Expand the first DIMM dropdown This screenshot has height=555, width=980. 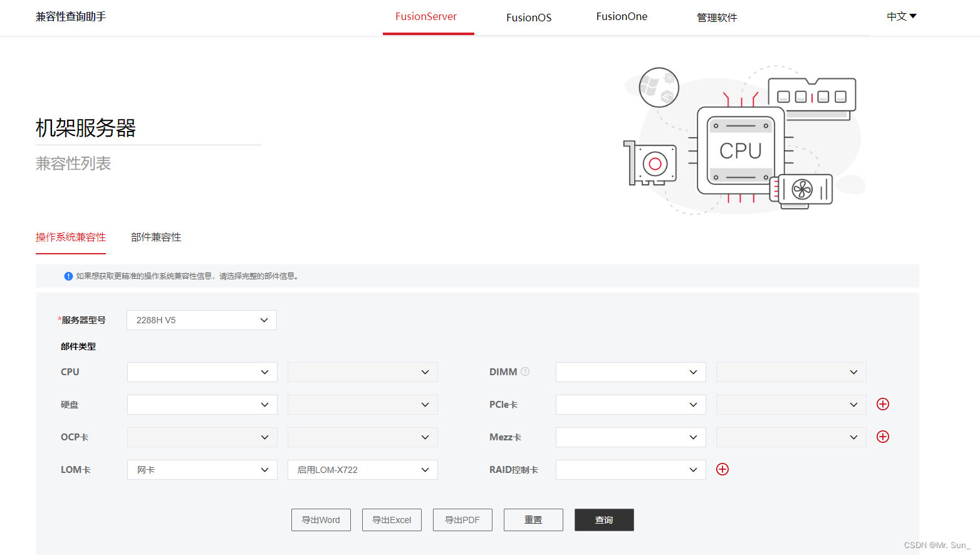[631, 372]
